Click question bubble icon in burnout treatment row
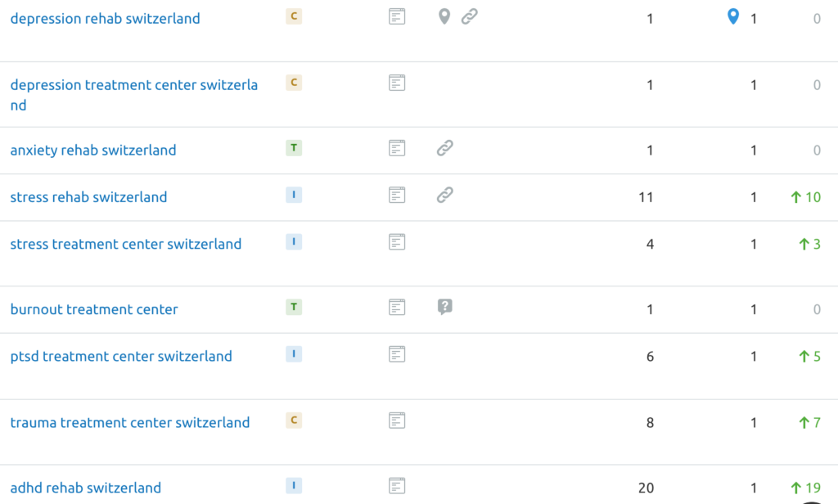The image size is (838, 504). click(x=444, y=307)
